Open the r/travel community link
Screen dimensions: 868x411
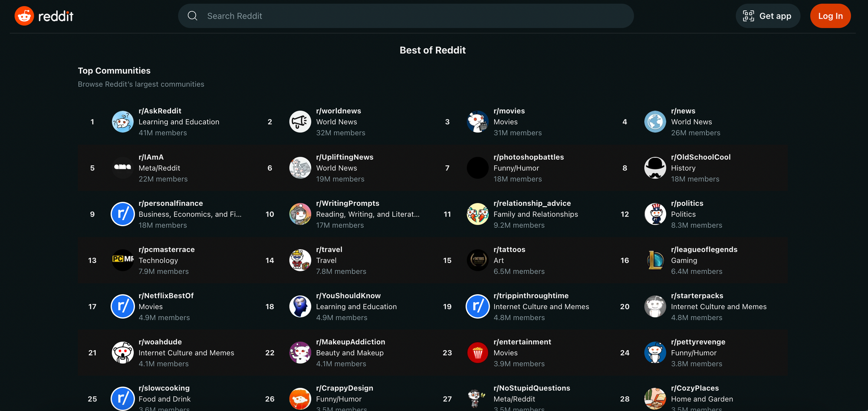329,250
